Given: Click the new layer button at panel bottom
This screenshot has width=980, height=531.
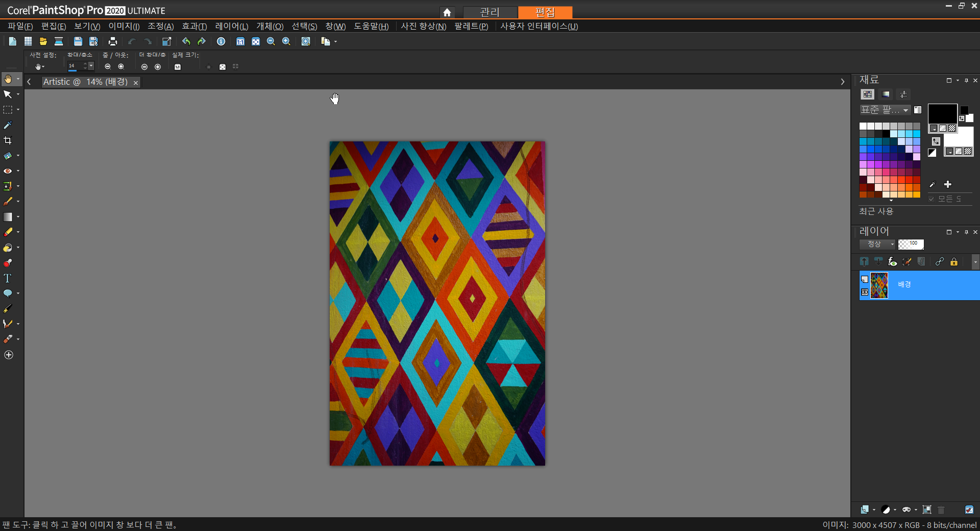Looking at the screenshot, I should pos(865,510).
